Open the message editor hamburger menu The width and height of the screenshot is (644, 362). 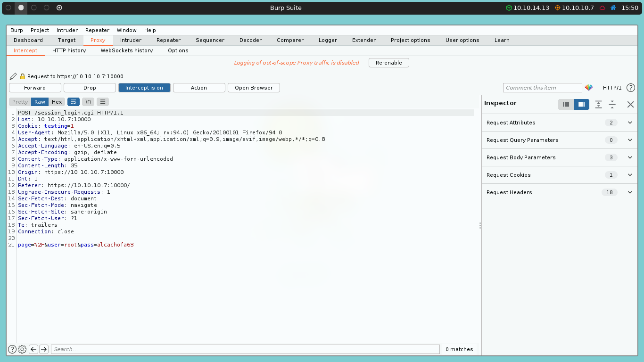(103, 102)
